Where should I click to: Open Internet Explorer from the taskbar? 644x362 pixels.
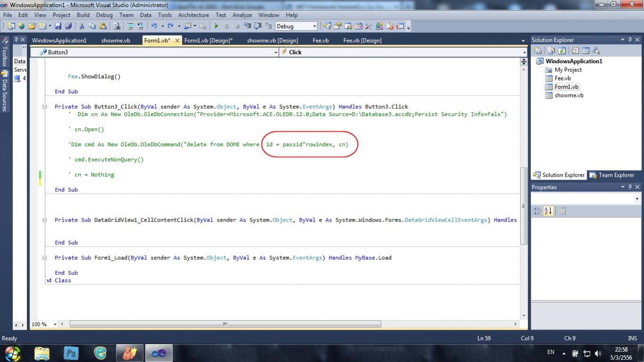(100, 353)
